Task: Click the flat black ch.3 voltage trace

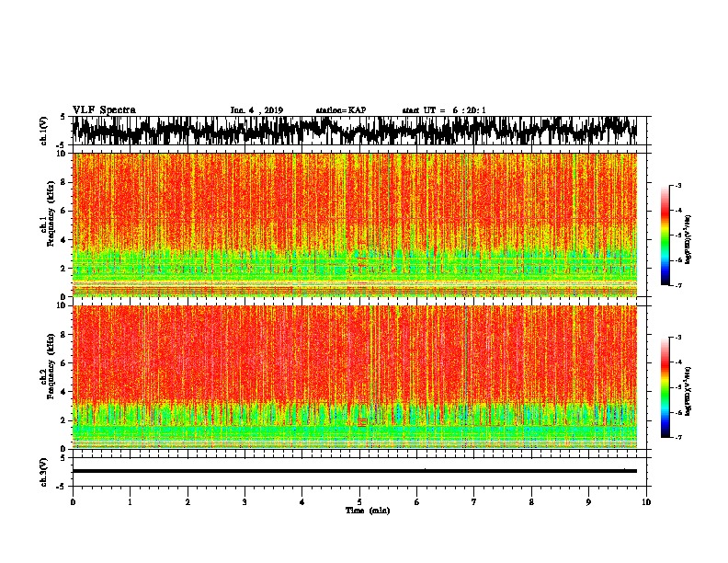Action: click(x=355, y=471)
